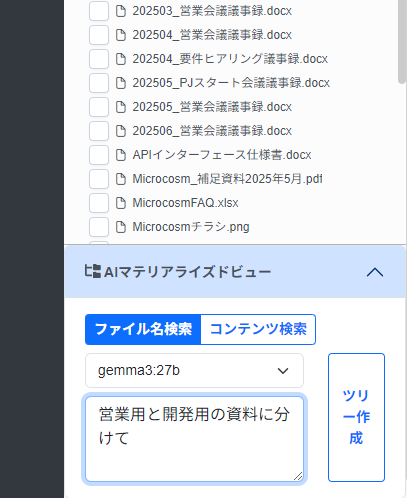Switch to the コンテンツ検索 tab

pos(258,329)
